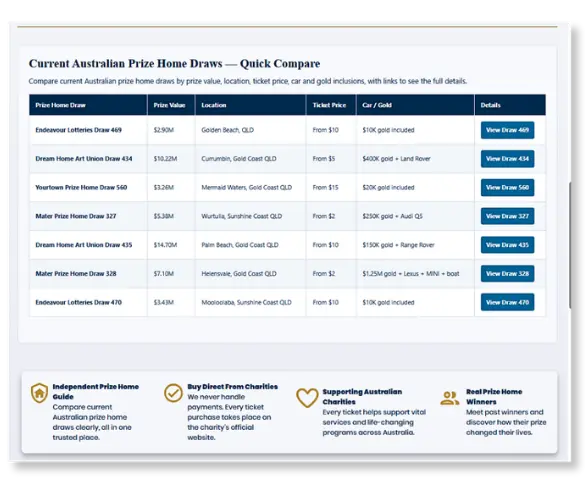Click Mater Prize Home Draw 328 title
Image resolution: width=588 pixels, height=493 pixels.
point(76,274)
